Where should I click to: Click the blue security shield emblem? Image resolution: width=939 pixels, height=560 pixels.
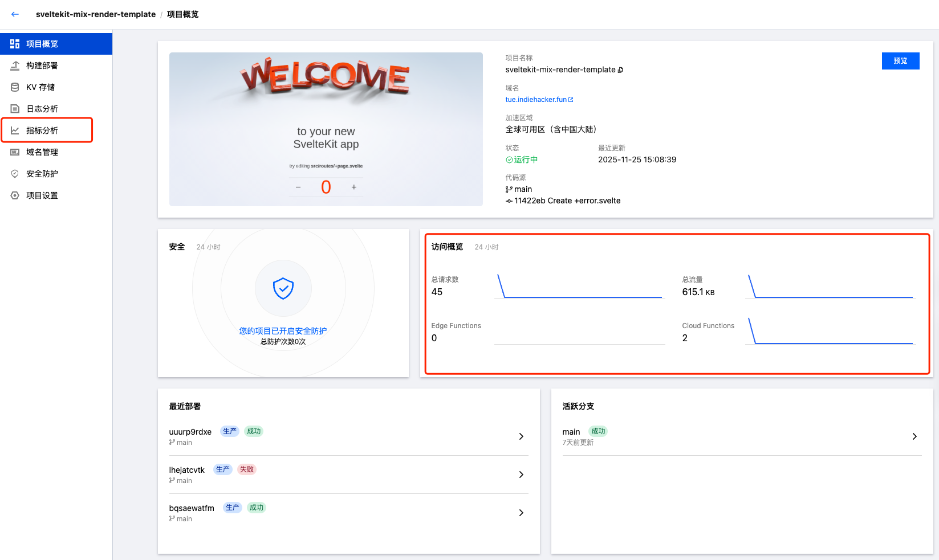(283, 288)
